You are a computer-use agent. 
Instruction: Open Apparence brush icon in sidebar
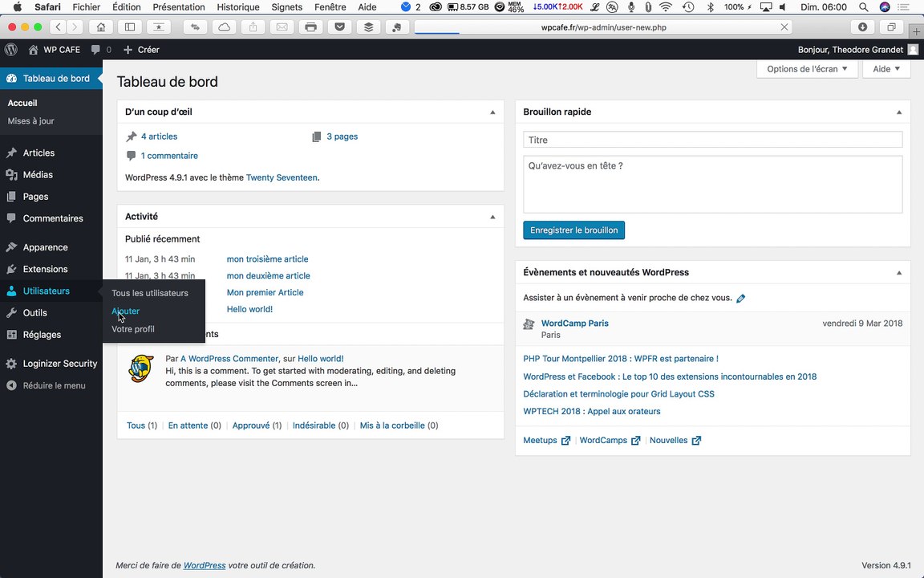pos(11,247)
